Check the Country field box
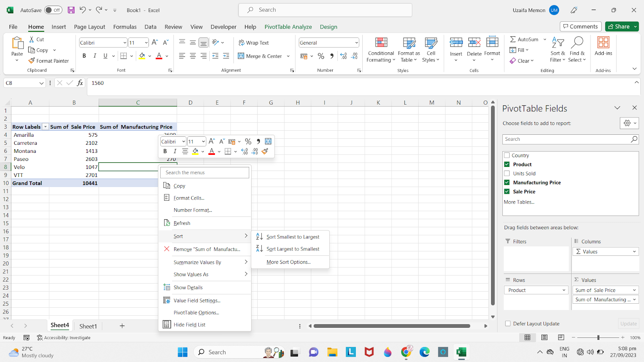Image resolution: width=644 pixels, height=362 pixels. pos(507,155)
